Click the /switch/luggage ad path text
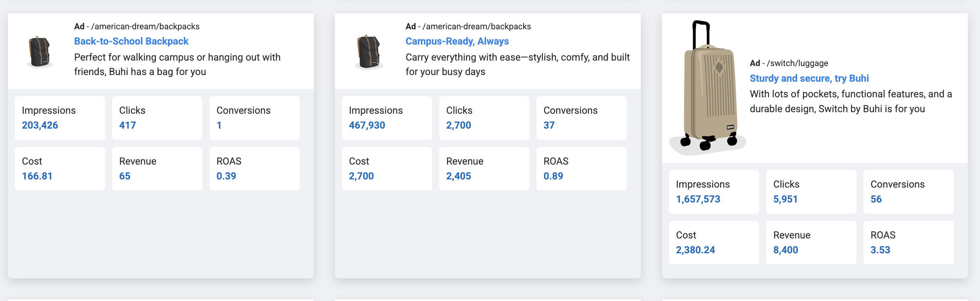Screen dimensions: 980x301 pyautogui.click(x=797, y=63)
